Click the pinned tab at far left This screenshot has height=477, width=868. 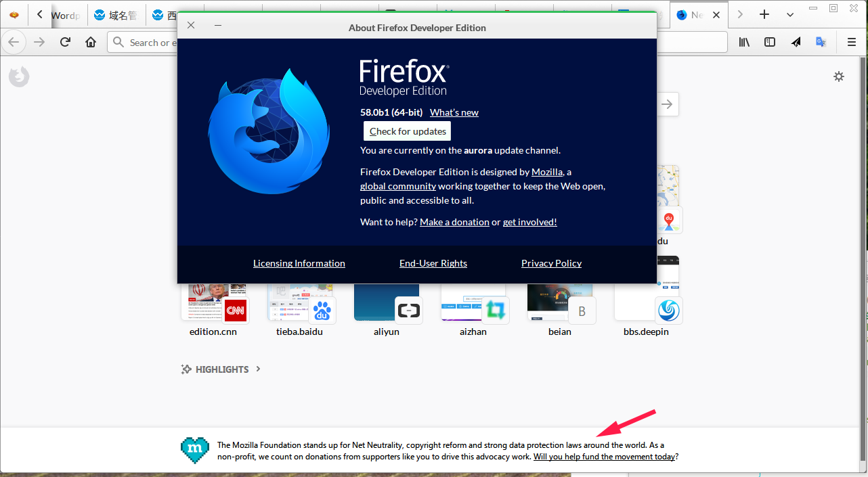click(14, 15)
